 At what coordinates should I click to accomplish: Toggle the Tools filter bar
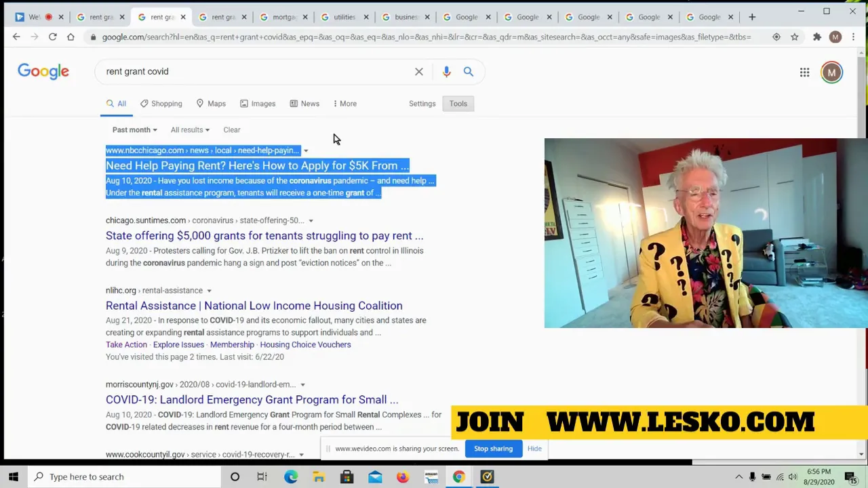pos(458,104)
